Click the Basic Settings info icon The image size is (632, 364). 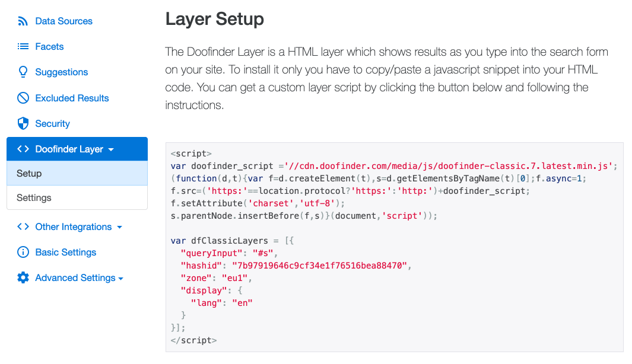point(23,253)
